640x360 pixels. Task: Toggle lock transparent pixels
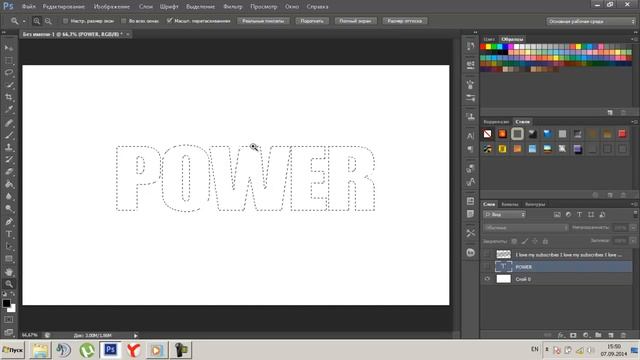[x=514, y=241]
